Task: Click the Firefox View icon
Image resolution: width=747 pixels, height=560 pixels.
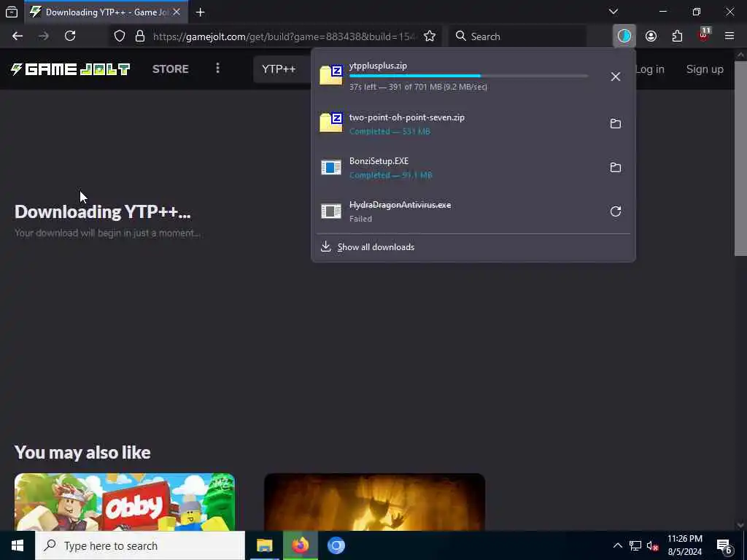Action: tap(12, 12)
